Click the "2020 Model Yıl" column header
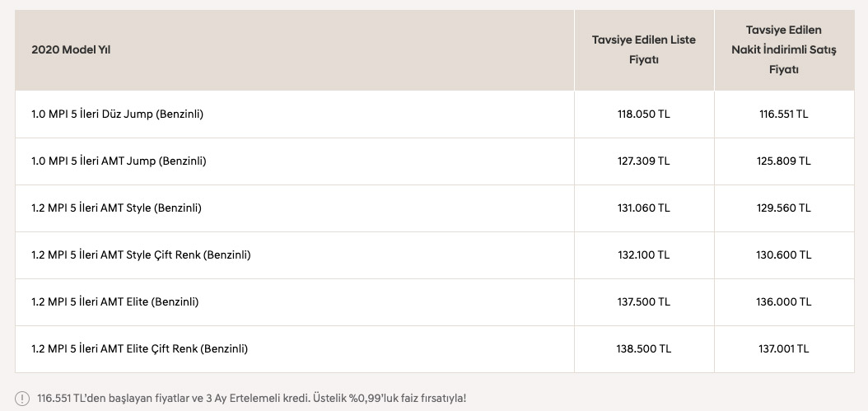This screenshot has width=868, height=411. 71,49
